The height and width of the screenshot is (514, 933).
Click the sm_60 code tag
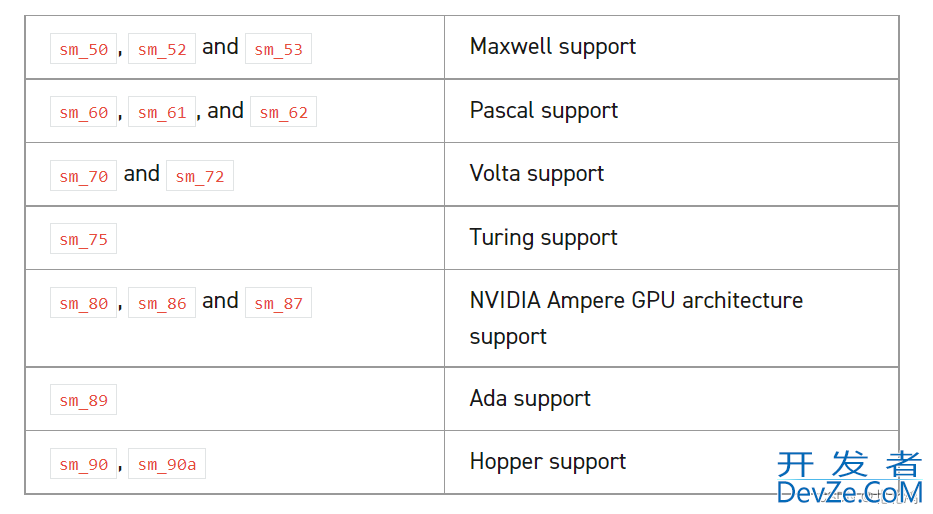(x=83, y=112)
